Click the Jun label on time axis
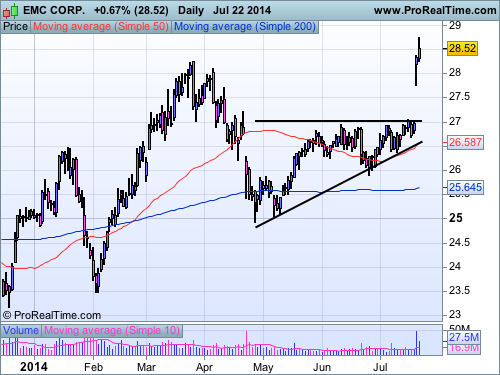This screenshot has height=375, width=500. click(x=322, y=367)
